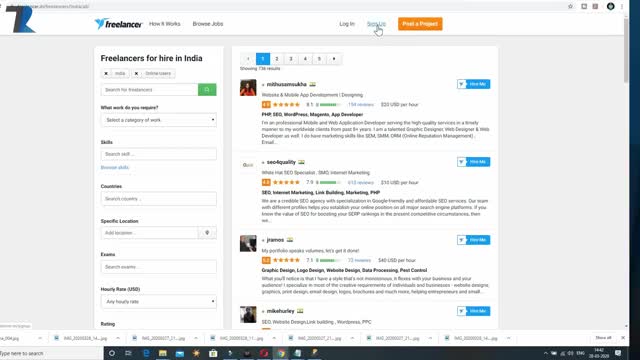
Task: Open the Browse Jobs menu
Action: (208, 24)
